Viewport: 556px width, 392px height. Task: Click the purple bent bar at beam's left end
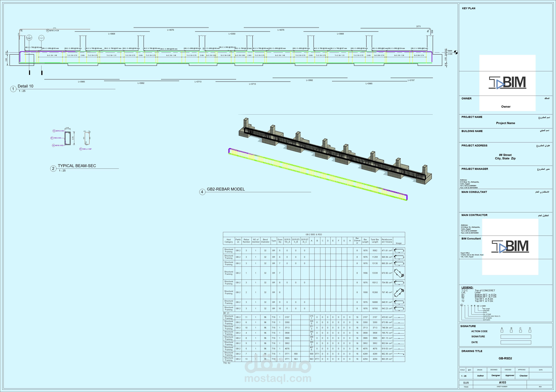(20, 57)
